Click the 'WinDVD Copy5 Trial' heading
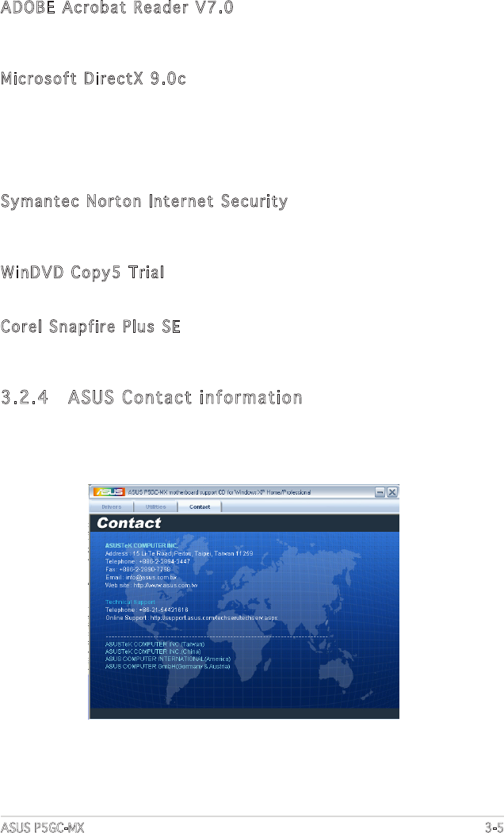 (x=82, y=273)
